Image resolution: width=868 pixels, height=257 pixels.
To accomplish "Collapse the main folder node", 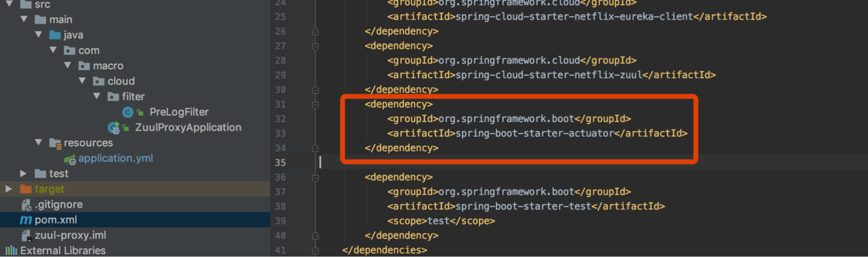I will pyautogui.click(x=24, y=20).
